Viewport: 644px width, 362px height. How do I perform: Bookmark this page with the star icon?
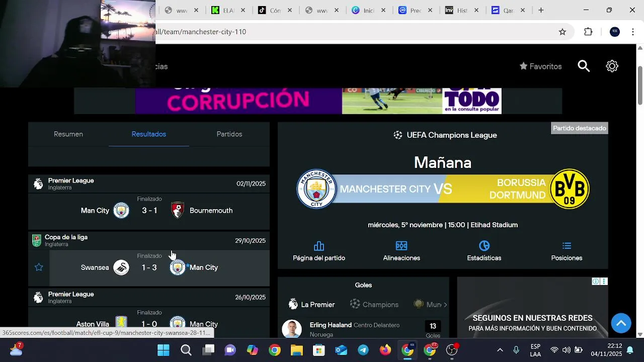562,32
